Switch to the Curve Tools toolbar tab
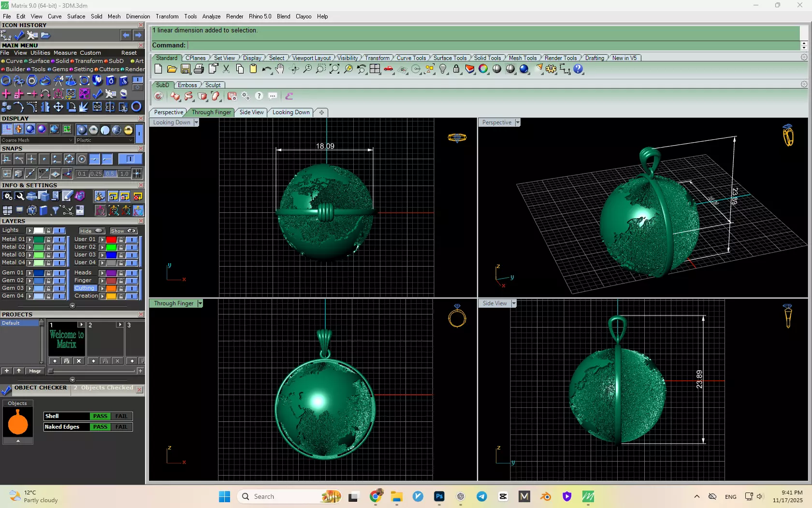The height and width of the screenshot is (508, 812). (411, 58)
